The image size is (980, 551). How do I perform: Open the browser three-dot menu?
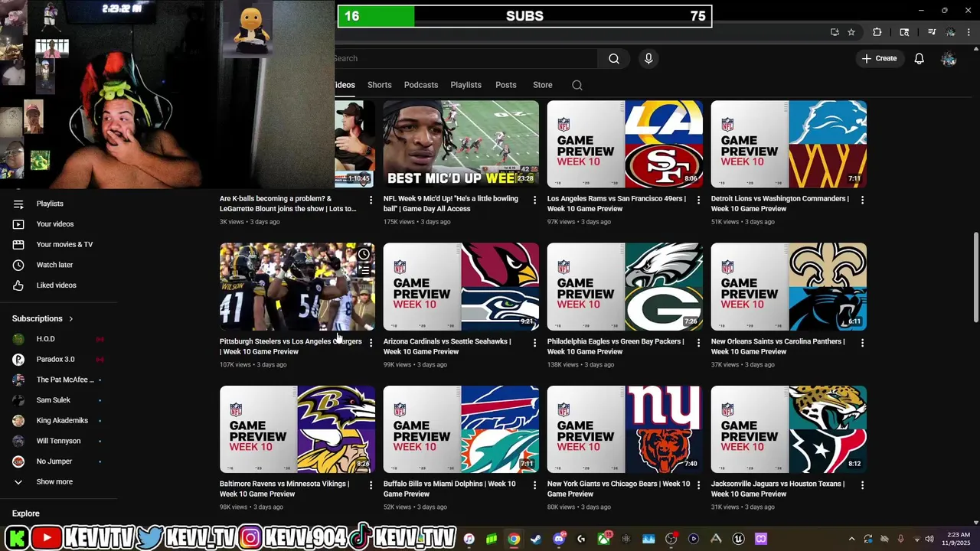point(969,32)
